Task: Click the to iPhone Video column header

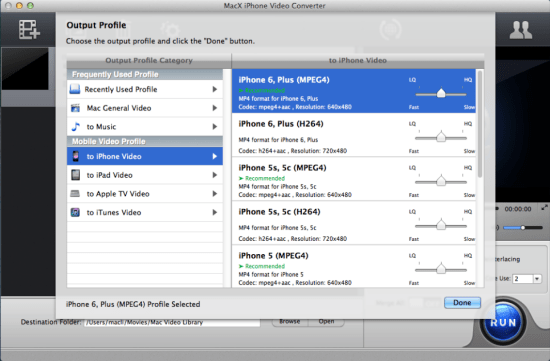Action: pos(358,60)
